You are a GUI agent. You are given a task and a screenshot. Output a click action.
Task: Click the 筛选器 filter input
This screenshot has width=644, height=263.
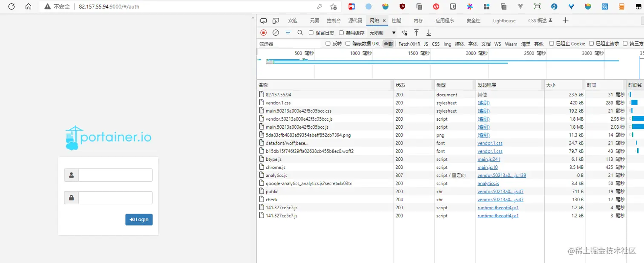click(x=290, y=44)
